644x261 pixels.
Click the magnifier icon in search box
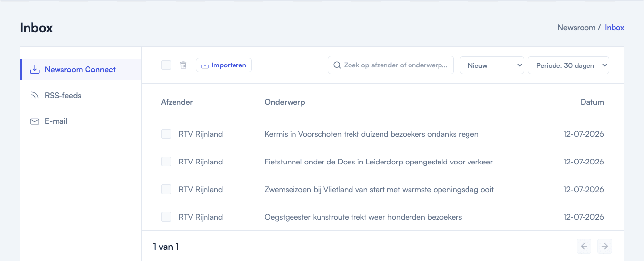click(337, 65)
